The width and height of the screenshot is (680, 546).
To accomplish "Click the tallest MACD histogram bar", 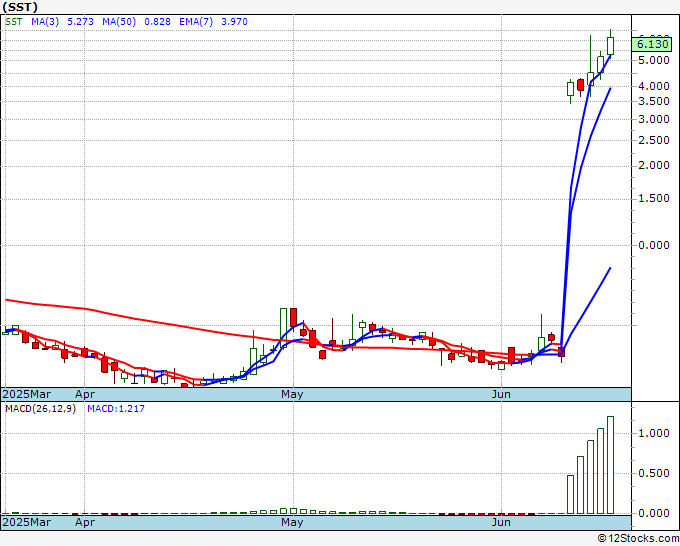I will pos(611,465).
